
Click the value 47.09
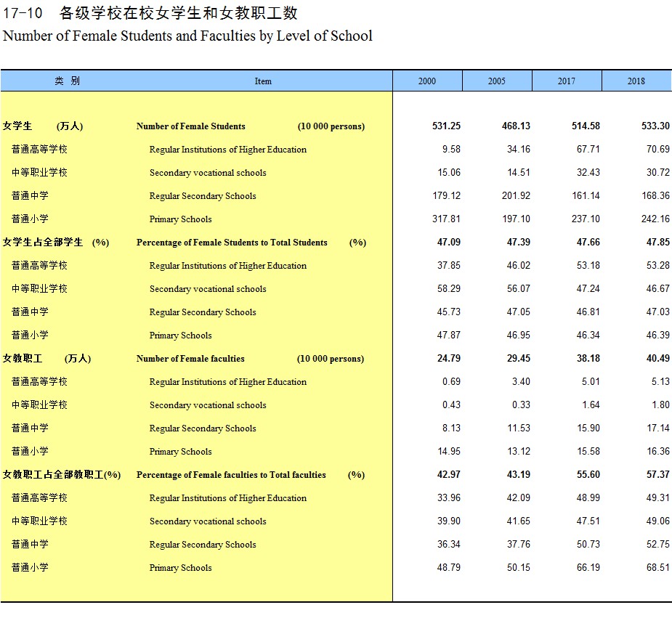pyautogui.click(x=449, y=242)
